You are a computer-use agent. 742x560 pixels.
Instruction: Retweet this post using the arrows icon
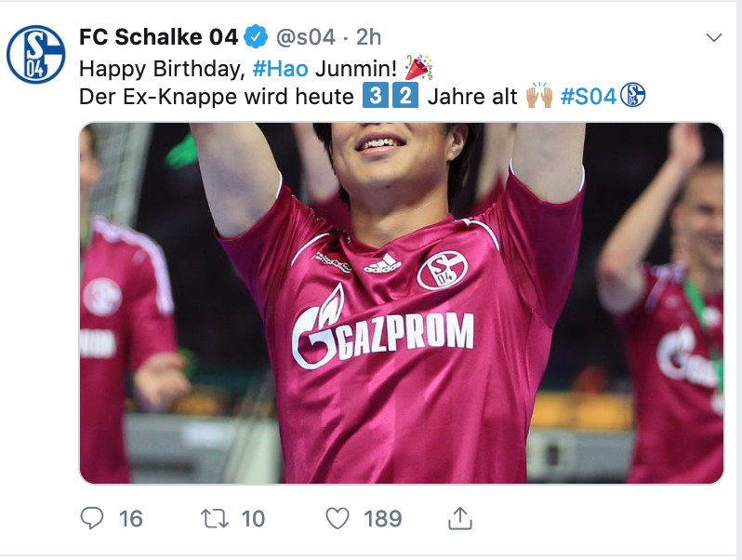pos(215,518)
